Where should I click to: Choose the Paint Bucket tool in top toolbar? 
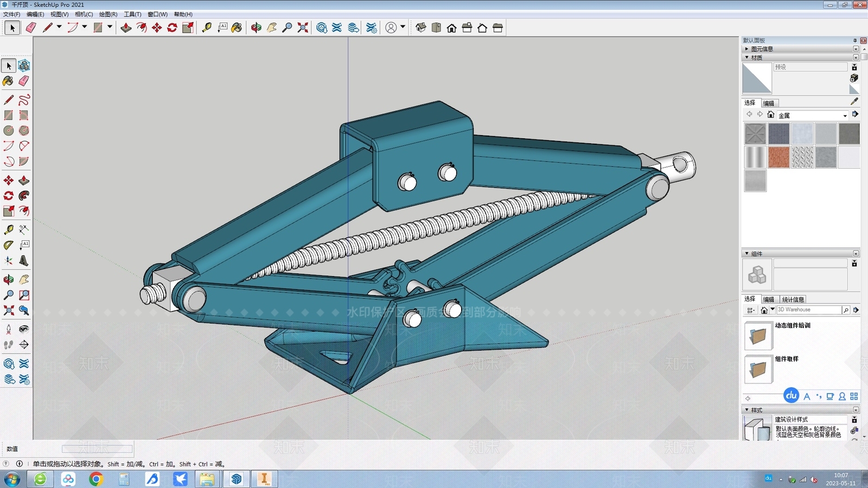pyautogui.click(x=237, y=28)
